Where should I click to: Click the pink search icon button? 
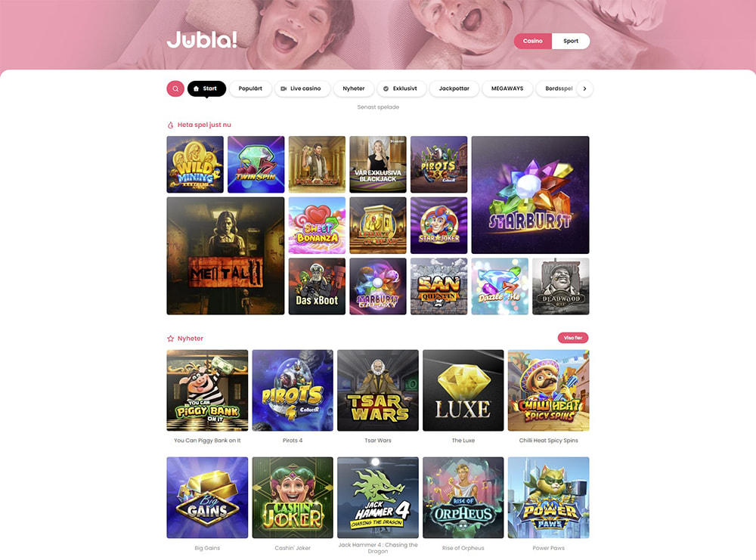[x=175, y=88]
